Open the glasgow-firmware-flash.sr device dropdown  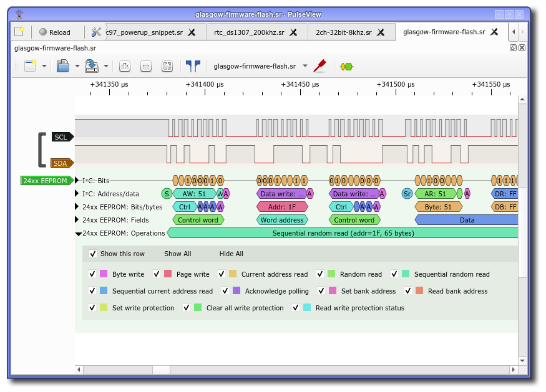pyautogui.click(x=260, y=66)
